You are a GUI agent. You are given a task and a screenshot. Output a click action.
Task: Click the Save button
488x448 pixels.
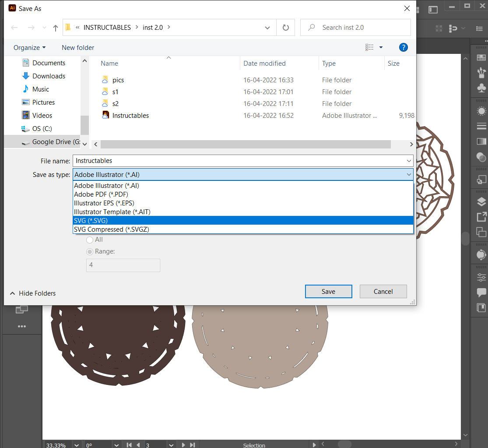coord(328,291)
